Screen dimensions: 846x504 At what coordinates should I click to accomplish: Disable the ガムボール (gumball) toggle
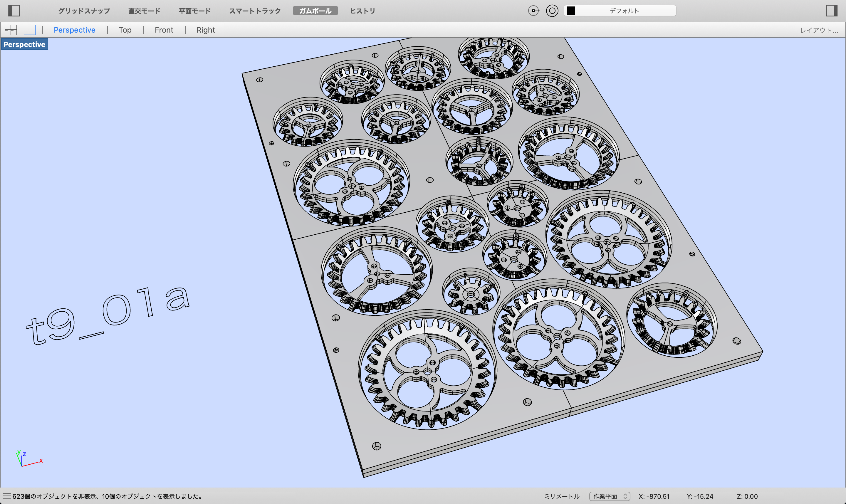point(315,11)
